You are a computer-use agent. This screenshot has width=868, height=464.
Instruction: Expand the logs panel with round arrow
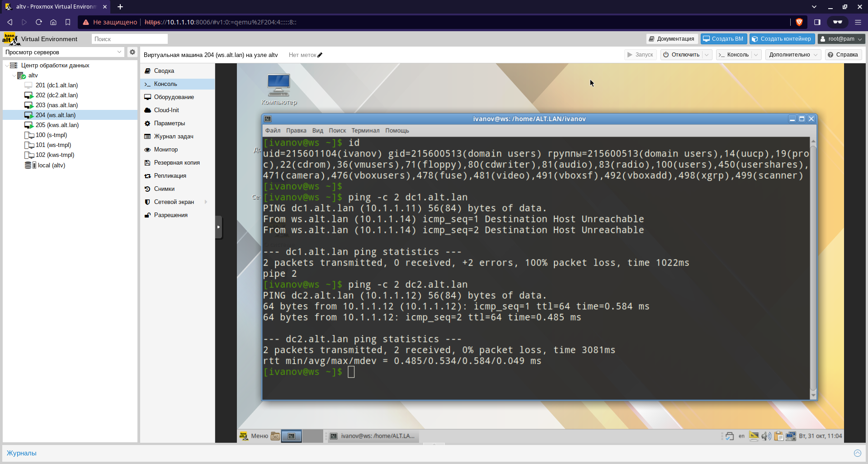click(857, 453)
